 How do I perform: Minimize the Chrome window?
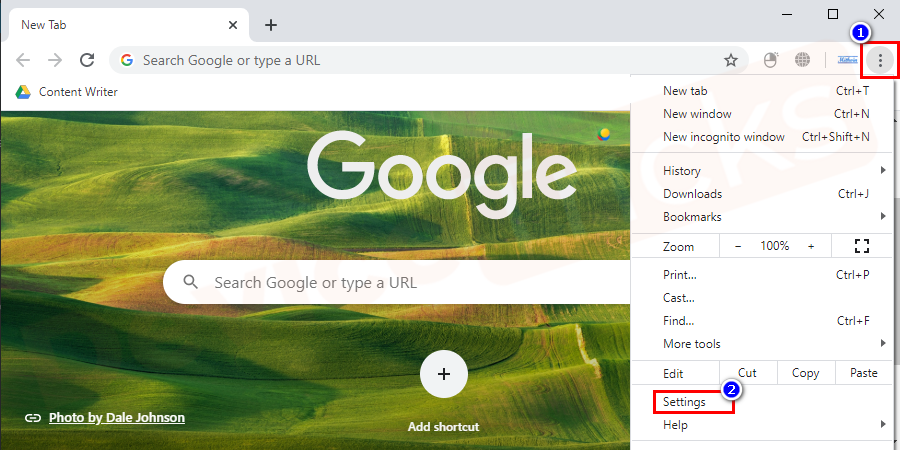point(786,14)
